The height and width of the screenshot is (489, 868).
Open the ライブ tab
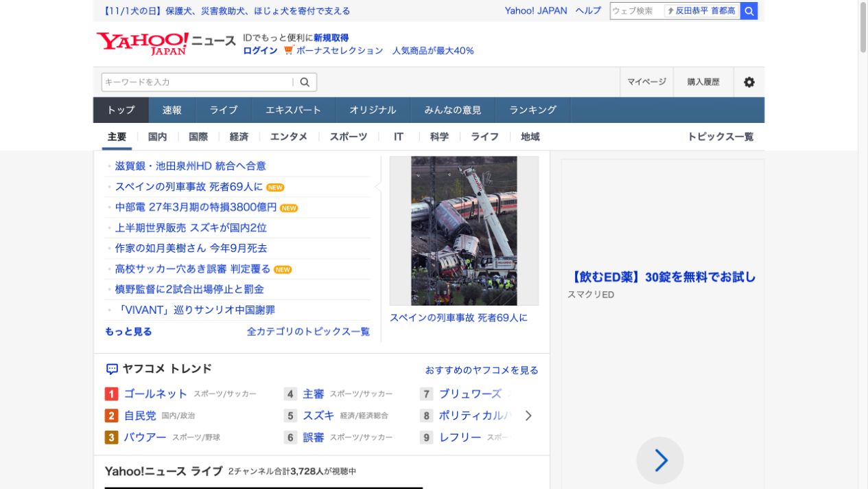click(224, 110)
